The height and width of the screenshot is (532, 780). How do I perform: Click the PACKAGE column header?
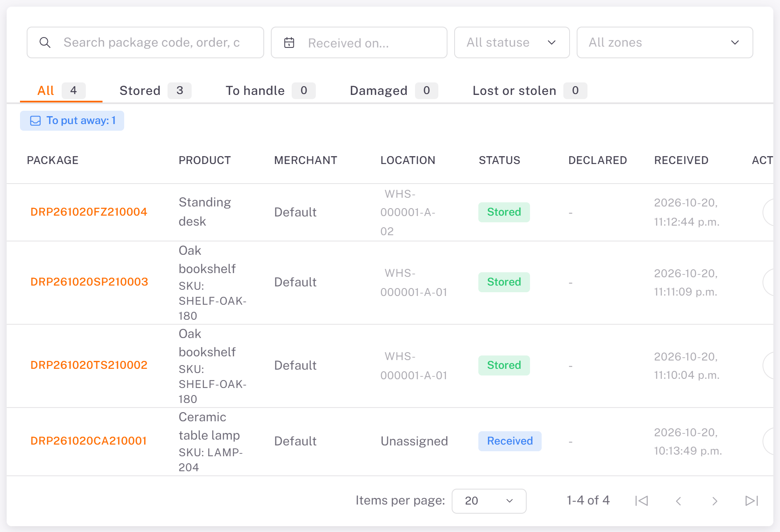(52, 160)
